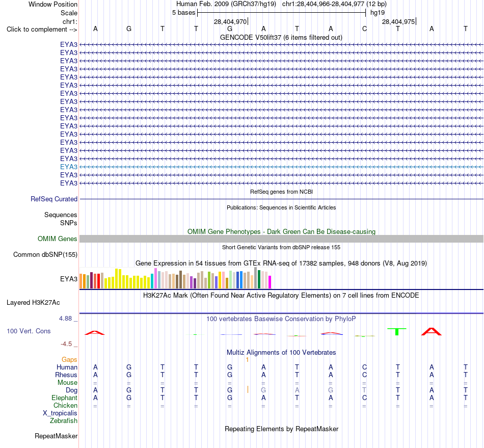This screenshot has height=448, width=484.
Task: Click the 'Sequences' track label
Action: pyautogui.click(x=61, y=215)
